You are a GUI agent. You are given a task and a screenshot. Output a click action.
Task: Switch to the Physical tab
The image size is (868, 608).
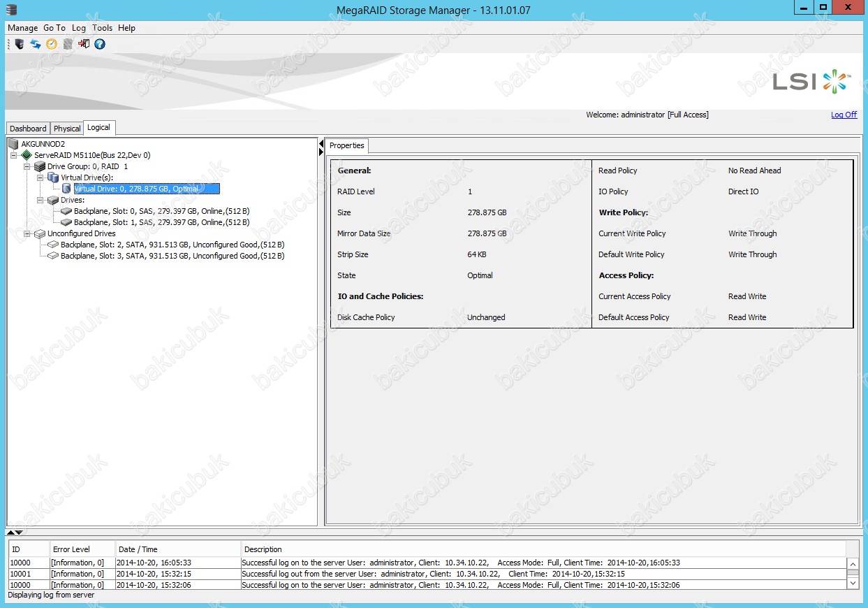(x=67, y=129)
